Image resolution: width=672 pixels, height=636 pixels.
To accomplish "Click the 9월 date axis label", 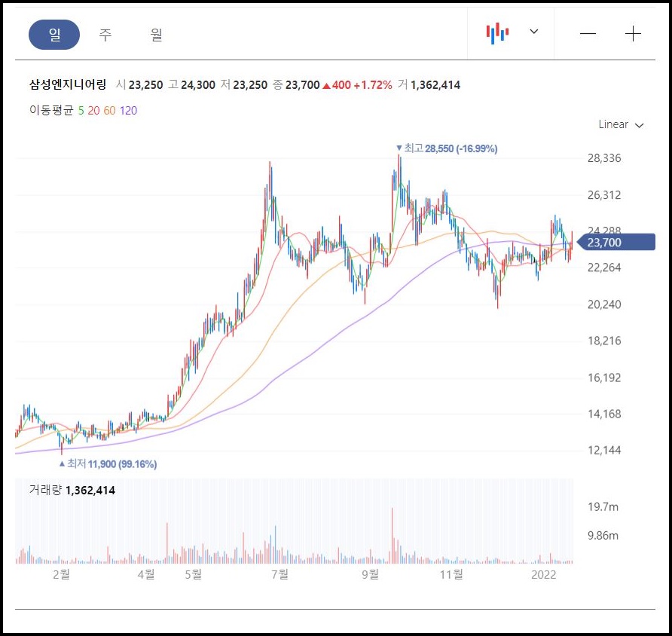I will click(371, 574).
